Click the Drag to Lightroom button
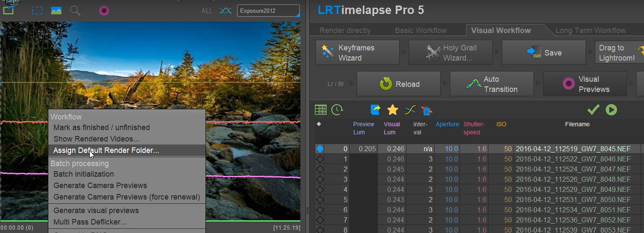Viewport: 644px width, 233px height. (x=619, y=53)
